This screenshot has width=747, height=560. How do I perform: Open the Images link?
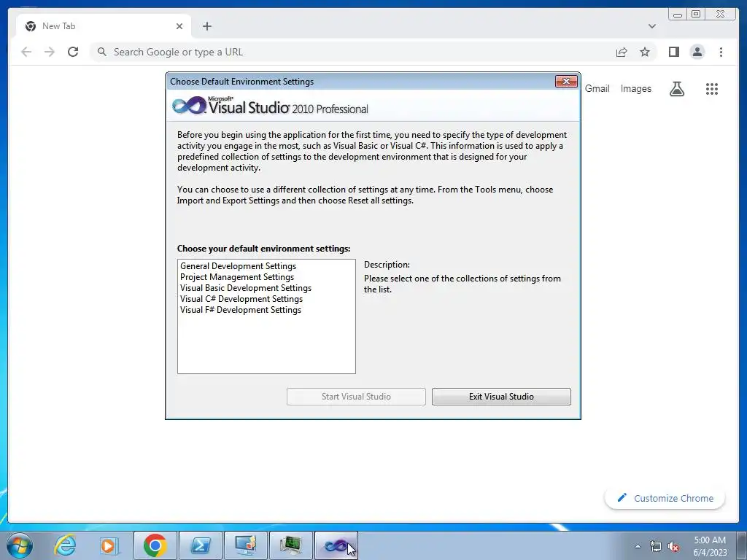[x=635, y=88]
